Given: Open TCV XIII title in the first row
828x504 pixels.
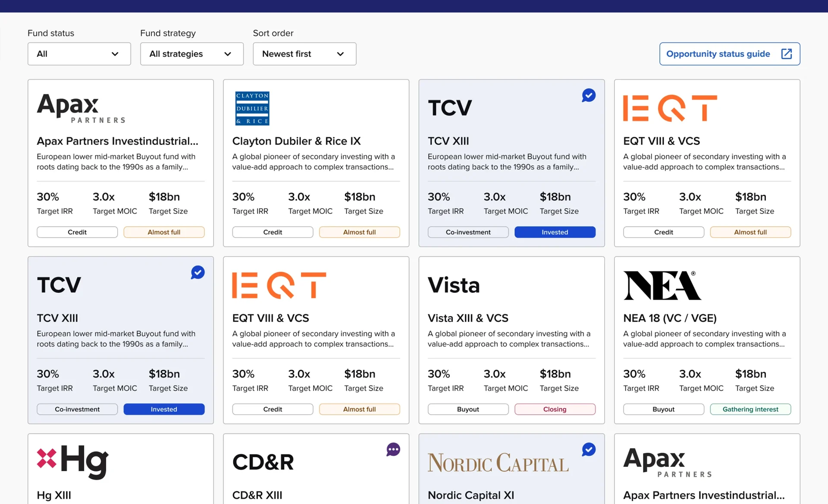Looking at the screenshot, I should pyautogui.click(x=448, y=141).
